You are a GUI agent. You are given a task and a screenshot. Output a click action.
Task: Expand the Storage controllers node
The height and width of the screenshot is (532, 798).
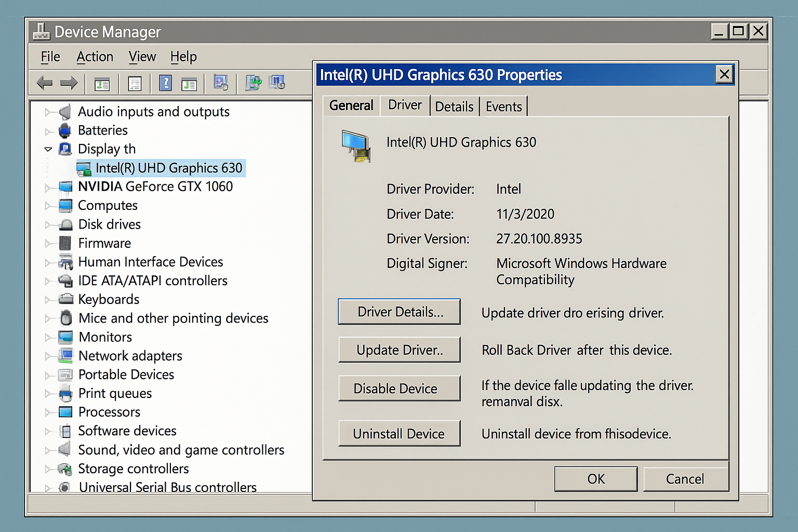pyautogui.click(x=48, y=469)
